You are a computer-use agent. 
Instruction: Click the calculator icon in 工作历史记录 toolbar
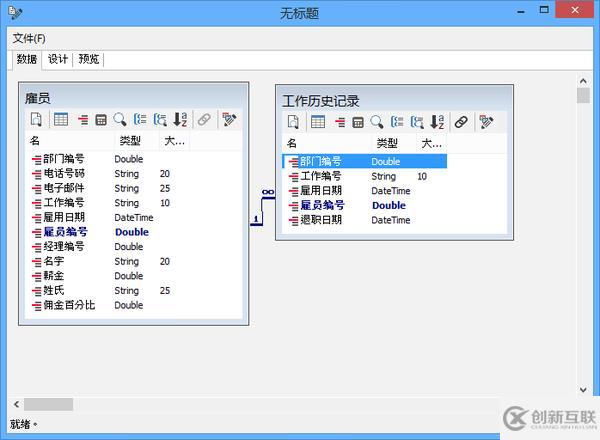point(358,123)
